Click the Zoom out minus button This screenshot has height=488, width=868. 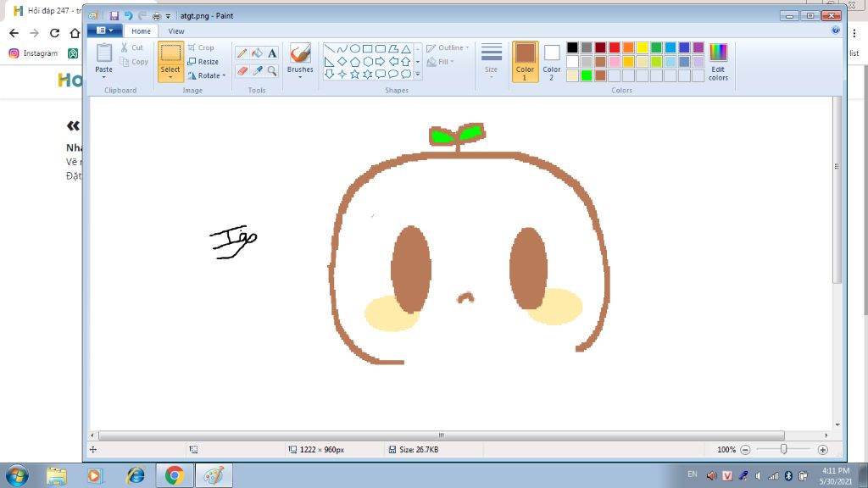click(x=745, y=450)
